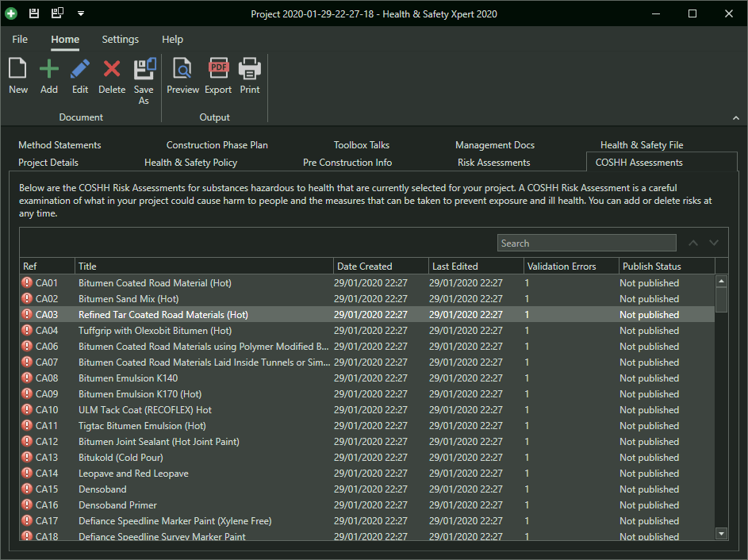Collapse the ribbon using the chevron
Screen dimensions: 748x560
[x=736, y=118]
